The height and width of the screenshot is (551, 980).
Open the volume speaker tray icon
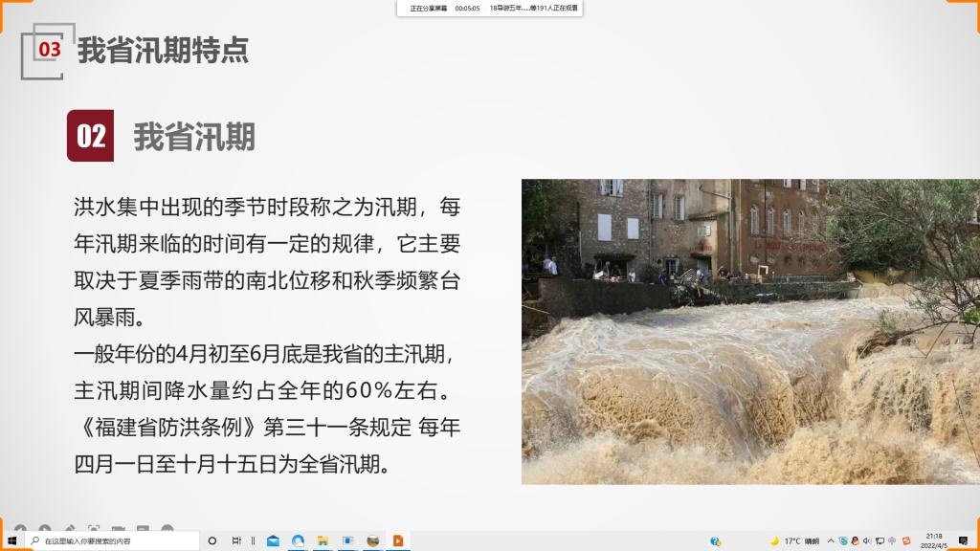[867, 540]
